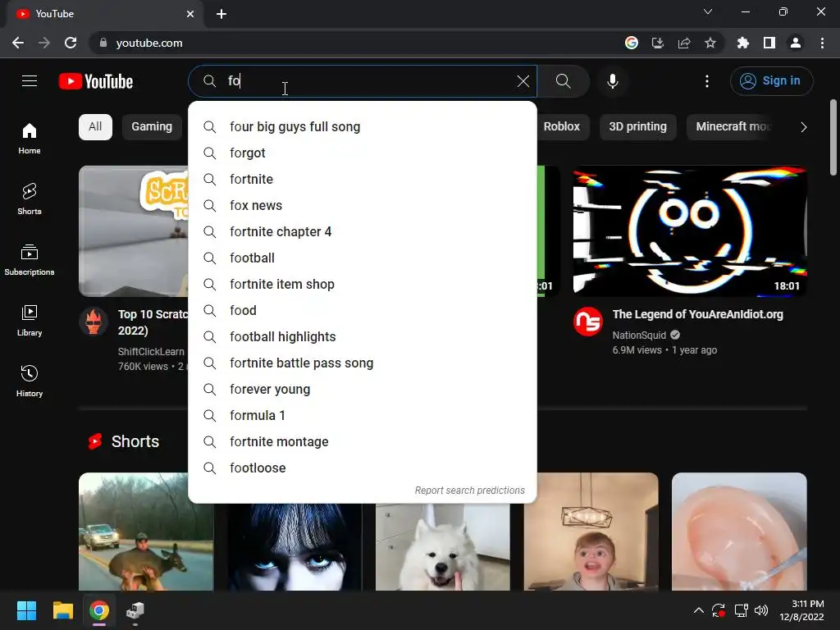Screen dimensions: 840x630
Task: Open the white dog Shorts thumbnail
Action: click(442, 547)
